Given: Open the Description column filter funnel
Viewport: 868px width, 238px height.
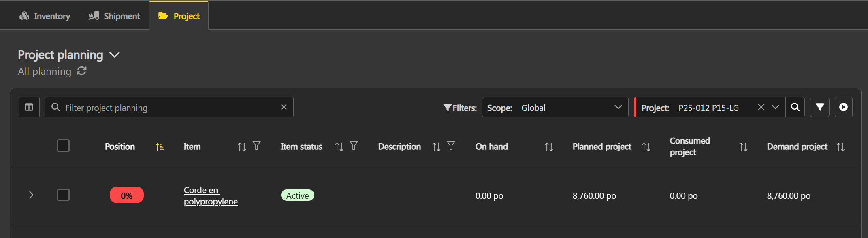Looking at the screenshot, I should 451,146.
